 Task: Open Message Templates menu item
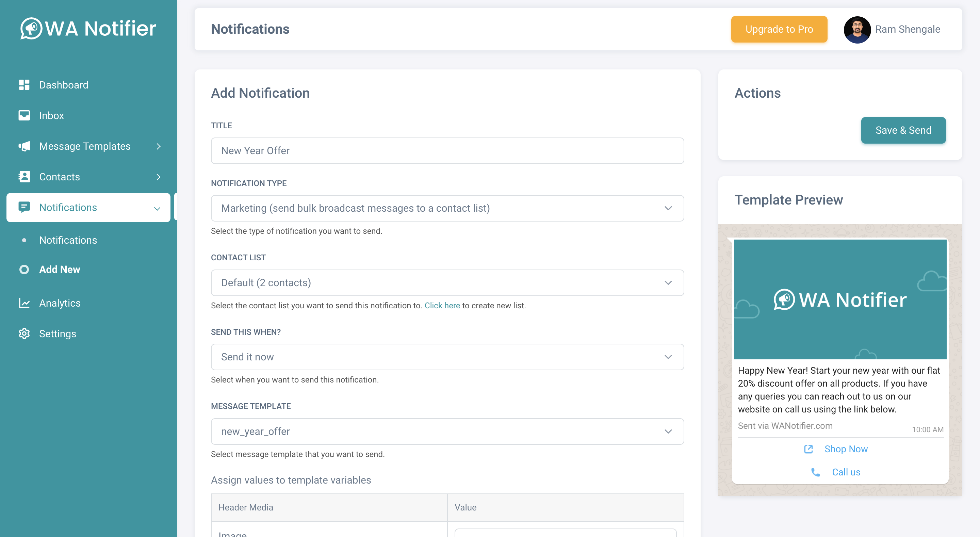pos(85,146)
